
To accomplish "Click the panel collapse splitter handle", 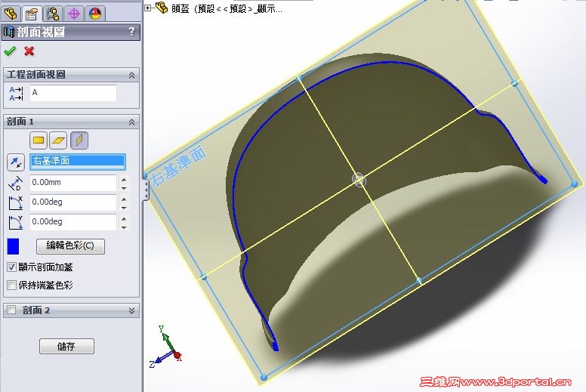I will pyautogui.click(x=146, y=190).
